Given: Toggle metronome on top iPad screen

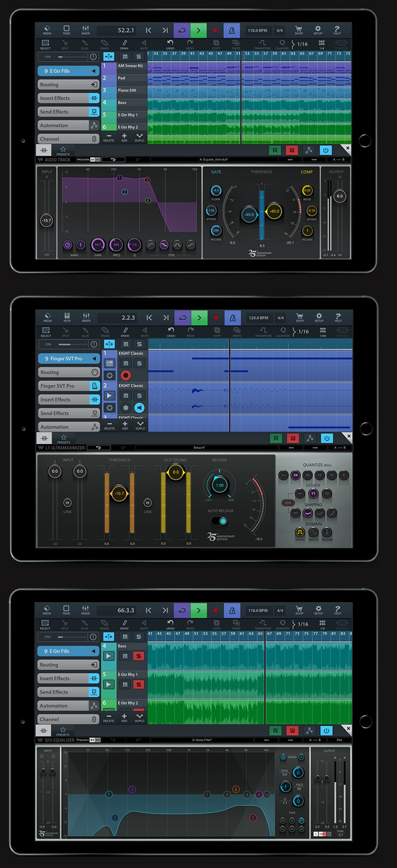Looking at the screenshot, I should coord(231,30).
